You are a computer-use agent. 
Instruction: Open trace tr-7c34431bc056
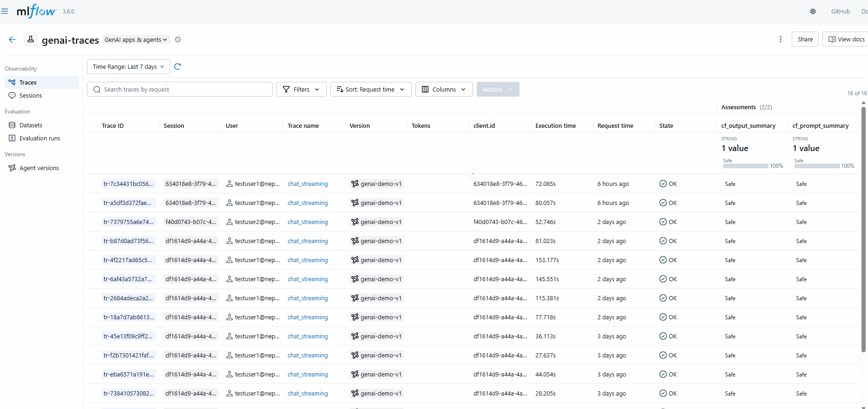pyautogui.click(x=128, y=184)
